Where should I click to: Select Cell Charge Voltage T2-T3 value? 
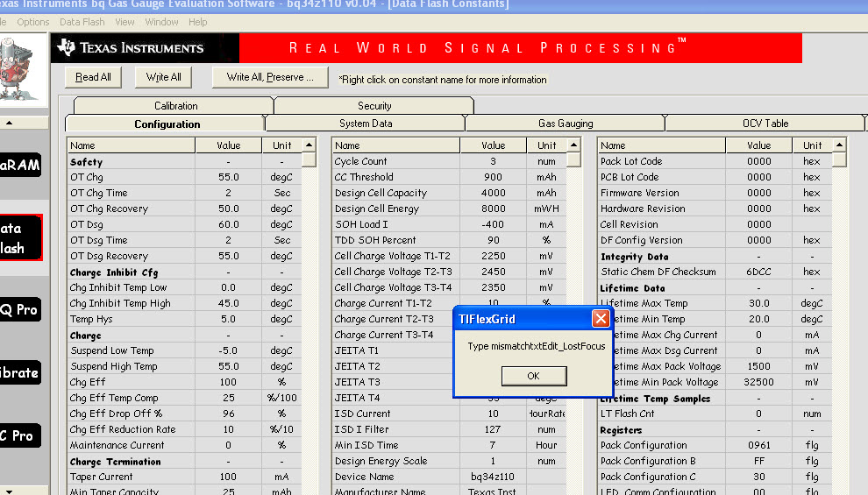coord(493,272)
